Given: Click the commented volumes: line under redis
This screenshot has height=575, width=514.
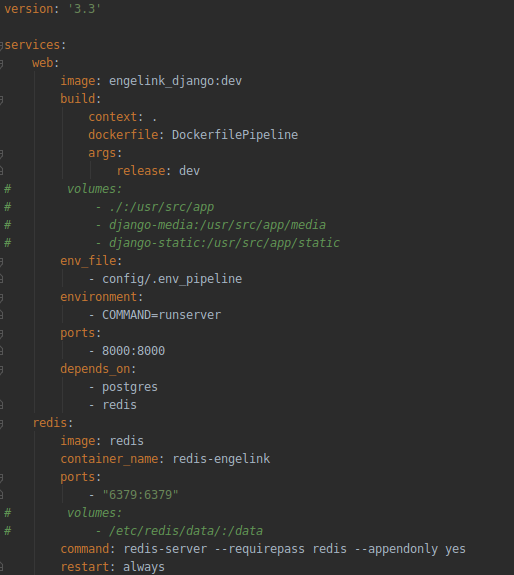Looking at the screenshot, I should pos(94,513).
